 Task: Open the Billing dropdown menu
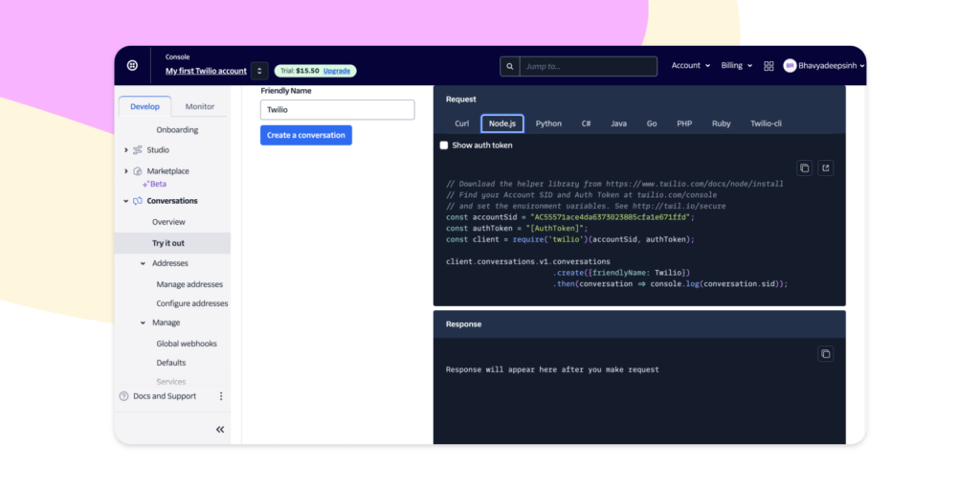point(736,66)
